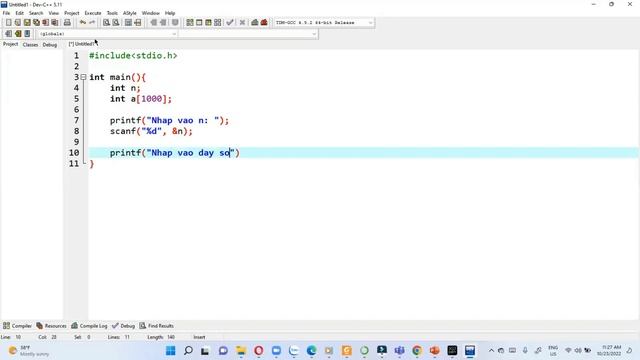Select the Untitled1 editor tab
The width and height of the screenshot is (640, 360).
(x=81, y=44)
